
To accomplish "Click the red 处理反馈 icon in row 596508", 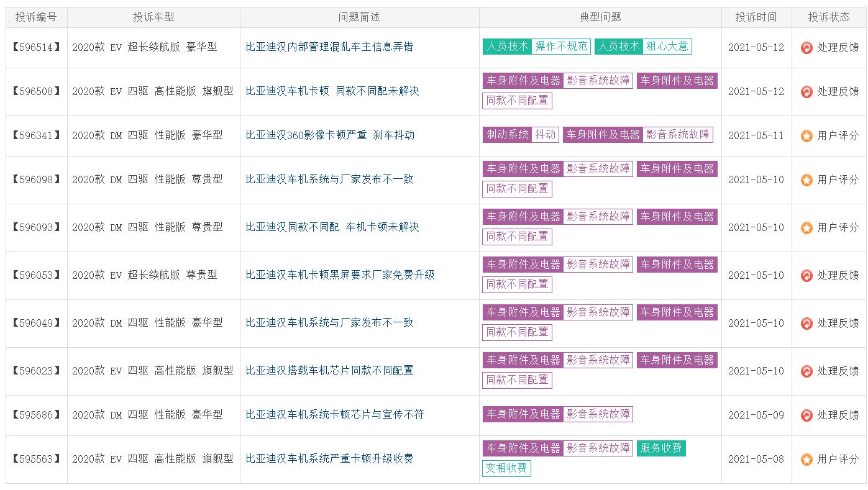I will [x=806, y=92].
